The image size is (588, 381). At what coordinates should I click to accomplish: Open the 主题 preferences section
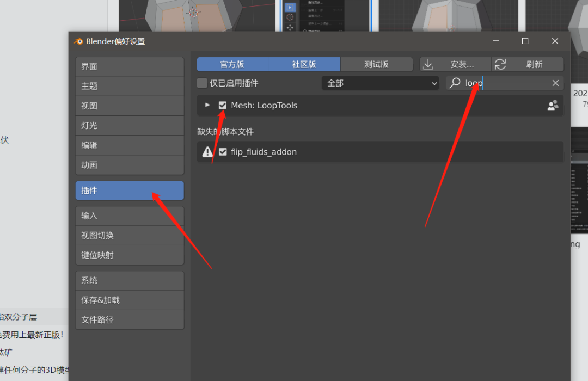(130, 86)
